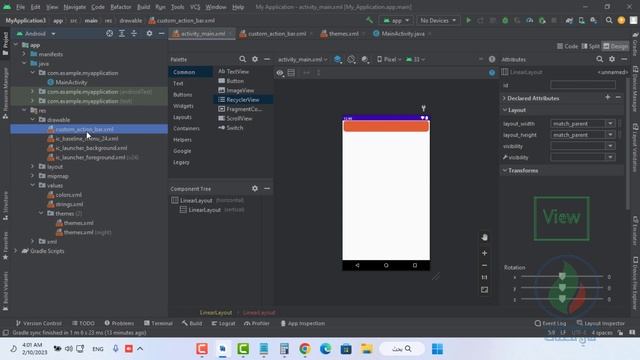640x360 pixels.
Task: Search the Palette with magnifier icon
Action: [242, 59]
